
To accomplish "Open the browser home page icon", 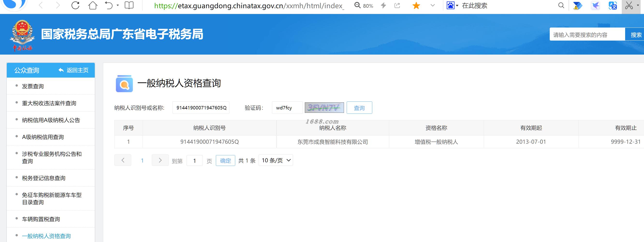I will [93, 5].
